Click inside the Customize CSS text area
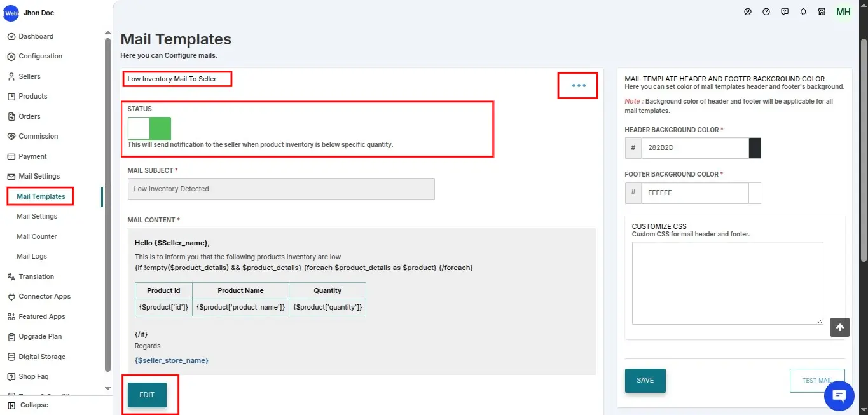Viewport: 868px width, 415px height. pos(727,283)
